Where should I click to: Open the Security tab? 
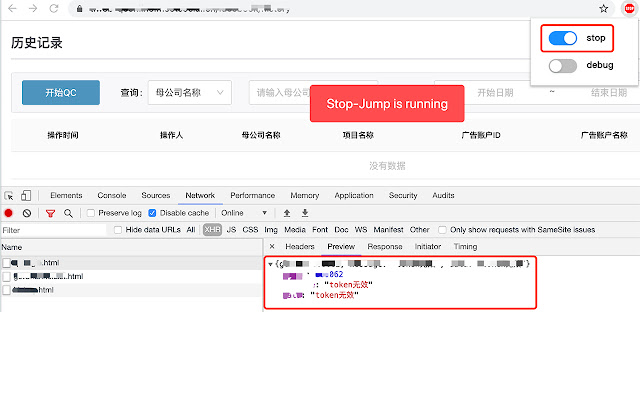pos(403,196)
